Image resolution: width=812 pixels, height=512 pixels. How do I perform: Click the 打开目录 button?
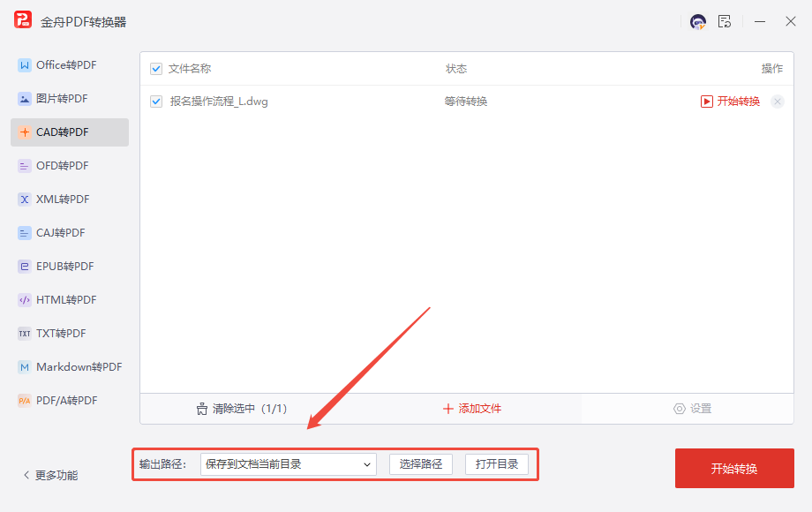click(x=497, y=464)
